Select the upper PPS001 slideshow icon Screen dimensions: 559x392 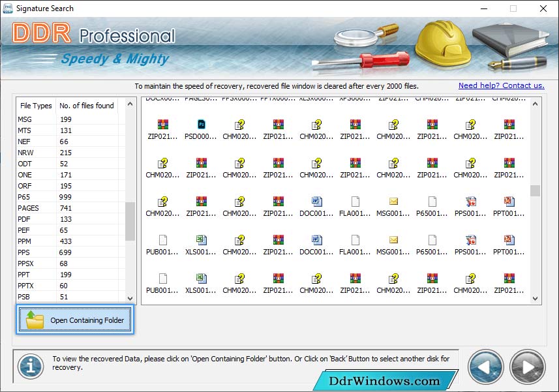(470, 202)
